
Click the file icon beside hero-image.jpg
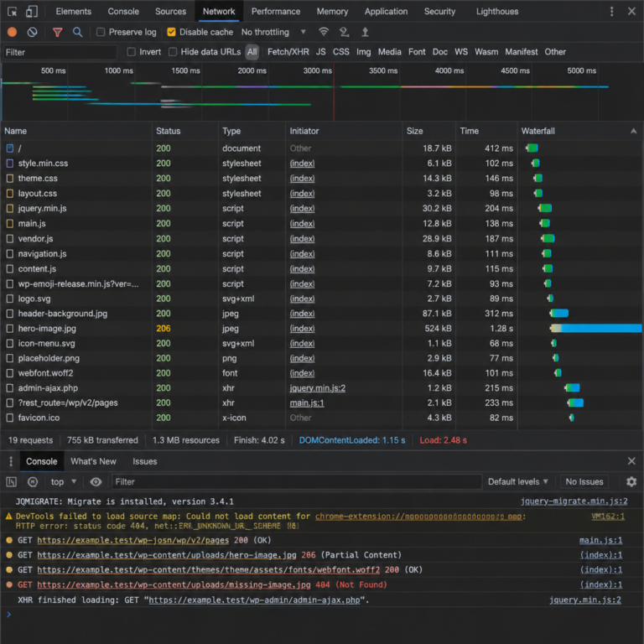10,328
